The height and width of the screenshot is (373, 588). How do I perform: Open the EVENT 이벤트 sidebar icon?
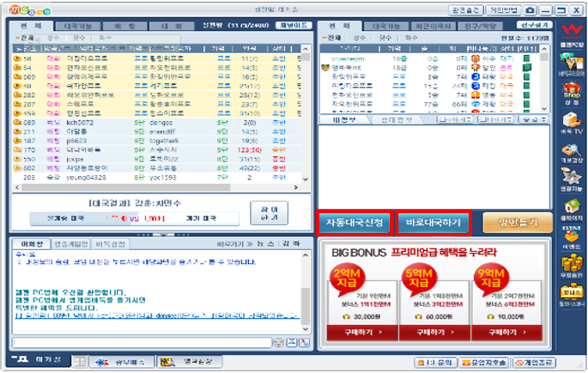572,238
